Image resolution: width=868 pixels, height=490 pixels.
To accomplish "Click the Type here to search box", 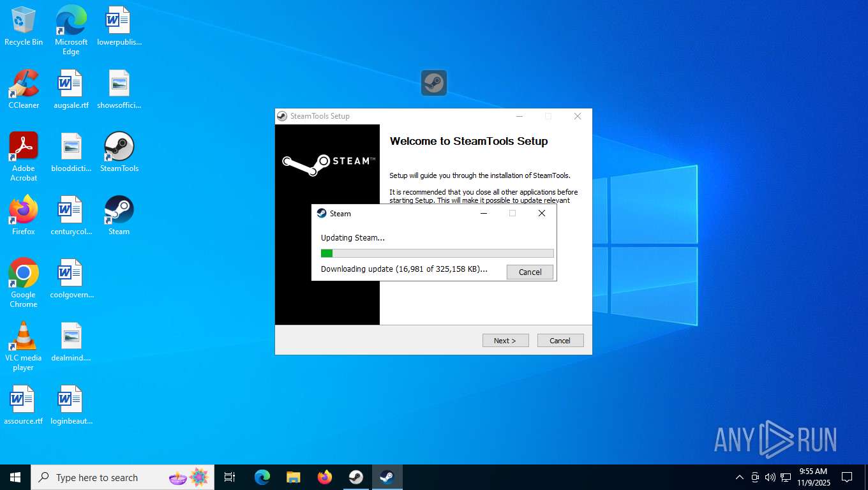I will pos(123,477).
